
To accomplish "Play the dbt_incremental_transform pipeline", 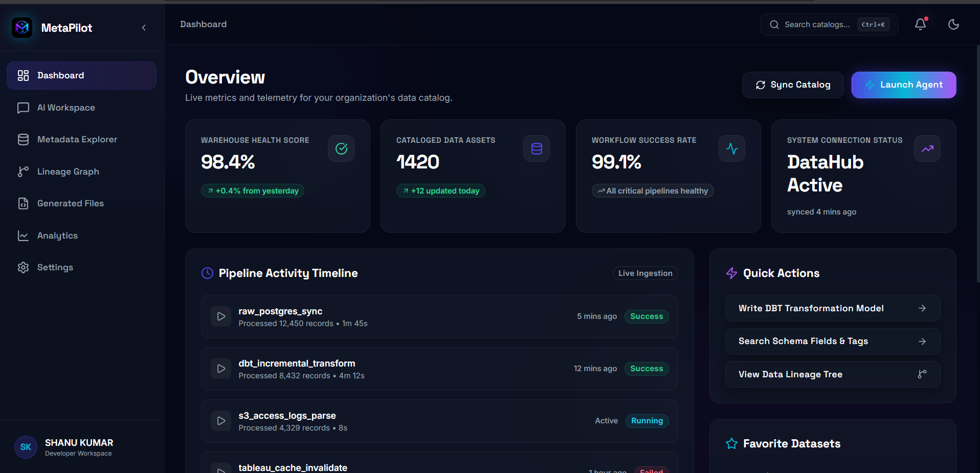I will [221, 369].
